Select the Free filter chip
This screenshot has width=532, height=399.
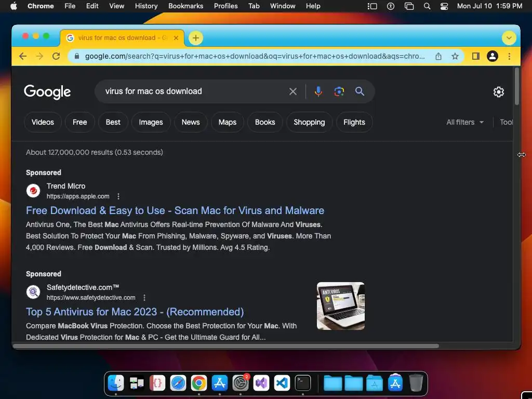click(x=79, y=122)
